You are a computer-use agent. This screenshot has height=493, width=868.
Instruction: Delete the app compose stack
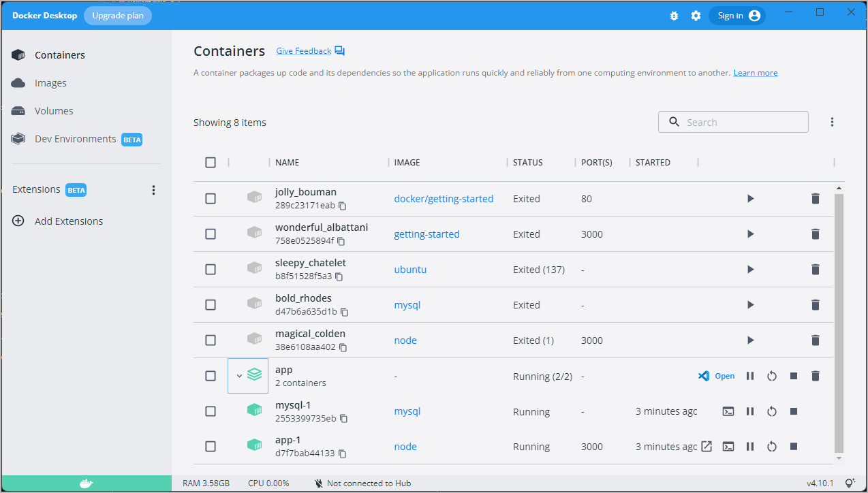click(816, 376)
